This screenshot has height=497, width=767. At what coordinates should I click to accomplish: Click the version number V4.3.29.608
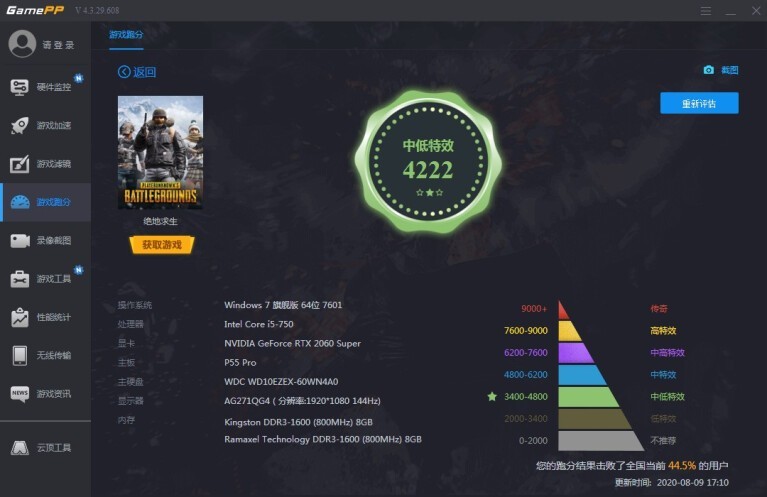click(x=97, y=10)
